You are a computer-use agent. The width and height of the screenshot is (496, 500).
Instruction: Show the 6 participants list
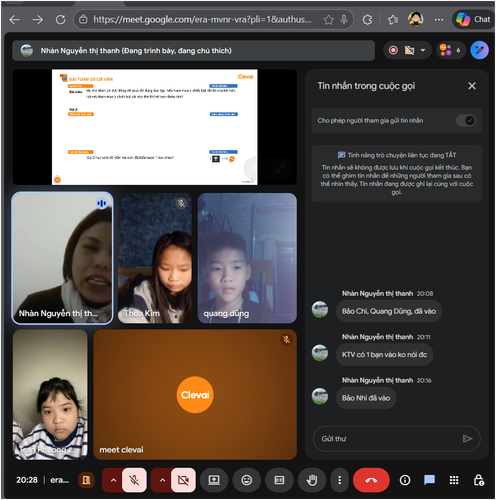(x=450, y=50)
